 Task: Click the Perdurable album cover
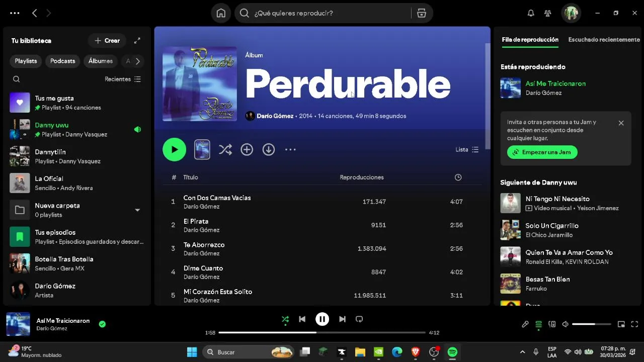[x=200, y=84]
